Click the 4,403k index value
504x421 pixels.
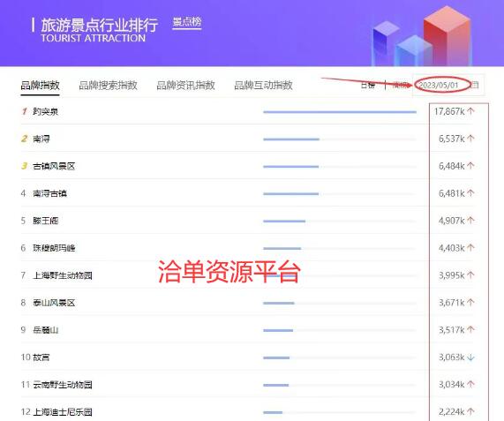tap(452, 248)
